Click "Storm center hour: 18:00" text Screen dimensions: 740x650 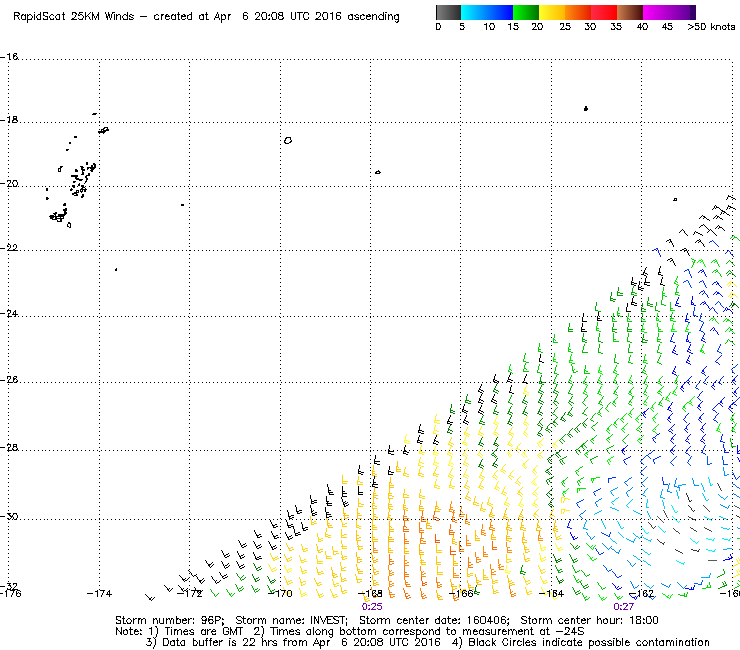click(x=589, y=620)
